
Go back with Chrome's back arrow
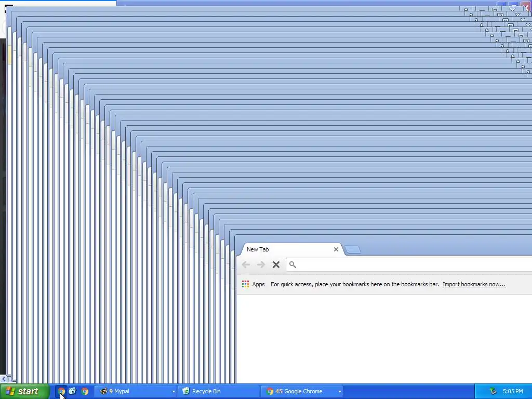tap(246, 264)
